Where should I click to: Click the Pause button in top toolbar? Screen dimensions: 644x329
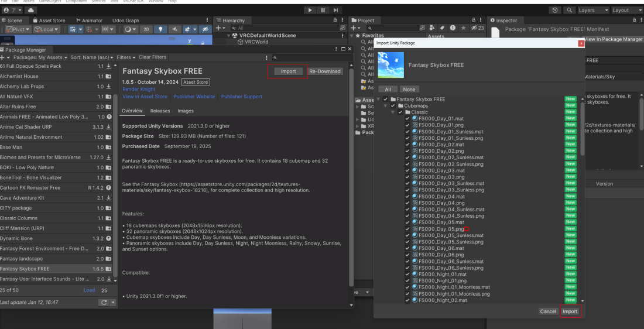point(323,10)
